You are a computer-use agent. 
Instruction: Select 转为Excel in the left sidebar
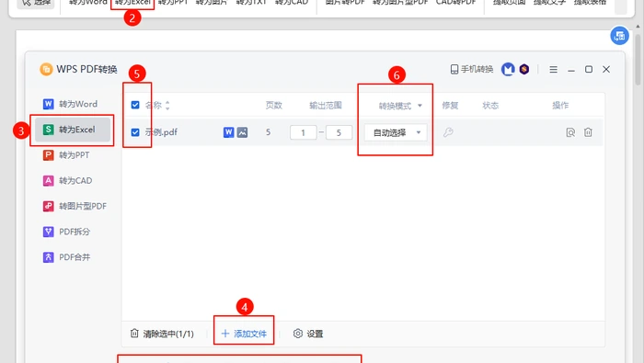pyautogui.click(x=73, y=130)
